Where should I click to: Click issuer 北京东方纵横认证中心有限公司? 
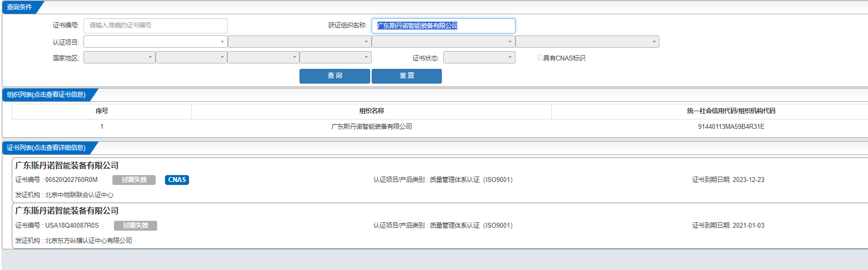[x=88, y=241]
